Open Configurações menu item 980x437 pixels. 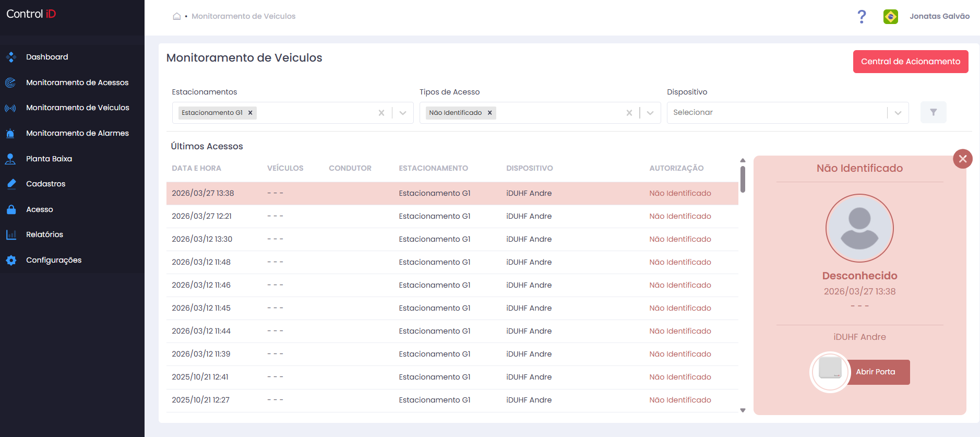tap(54, 260)
